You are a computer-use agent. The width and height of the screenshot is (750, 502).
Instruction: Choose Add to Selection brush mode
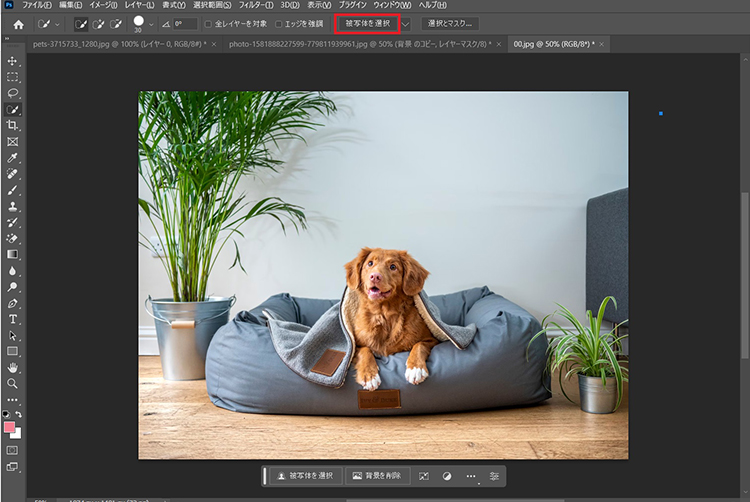98,24
